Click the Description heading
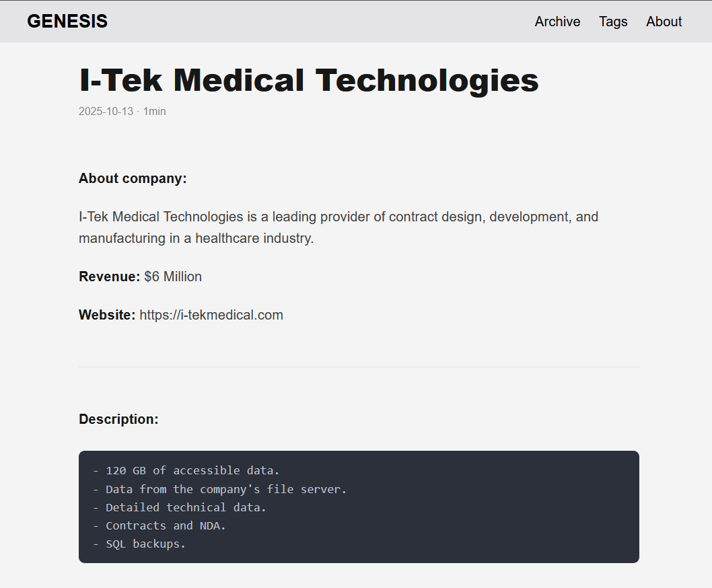The width and height of the screenshot is (712, 588). pos(119,418)
